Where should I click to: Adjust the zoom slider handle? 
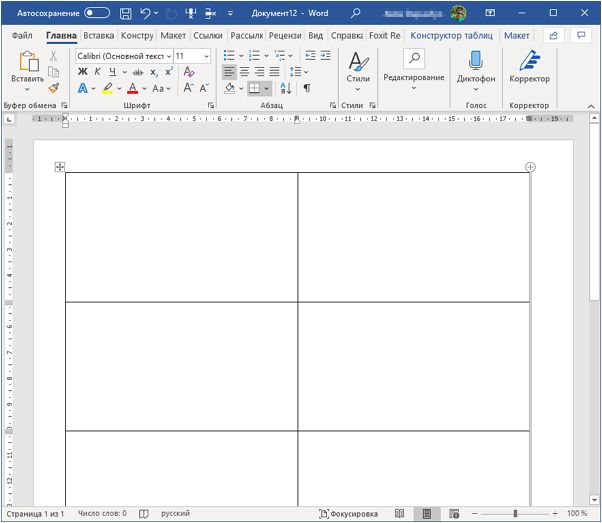[x=515, y=513]
